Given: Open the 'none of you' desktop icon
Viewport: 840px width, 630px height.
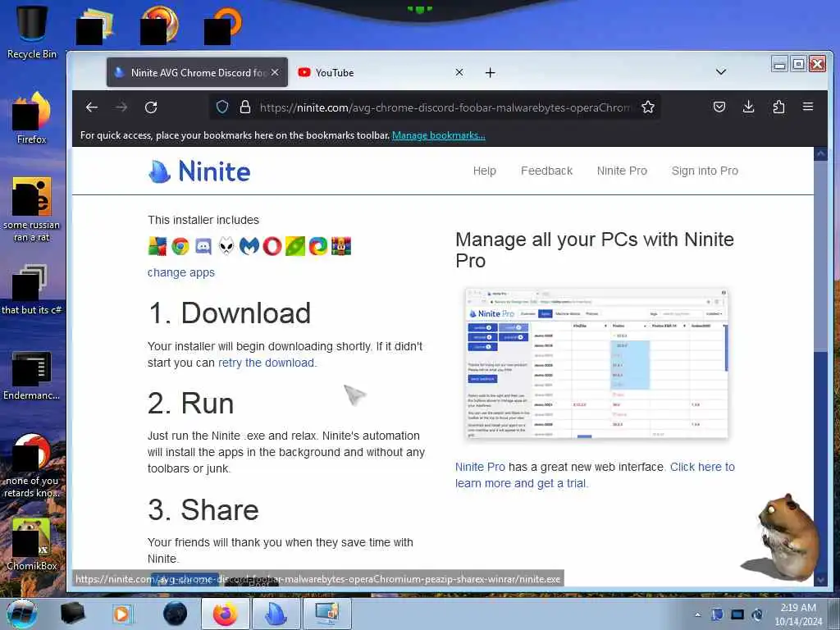Looking at the screenshot, I should pyautogui.click(x=32, y=465).
